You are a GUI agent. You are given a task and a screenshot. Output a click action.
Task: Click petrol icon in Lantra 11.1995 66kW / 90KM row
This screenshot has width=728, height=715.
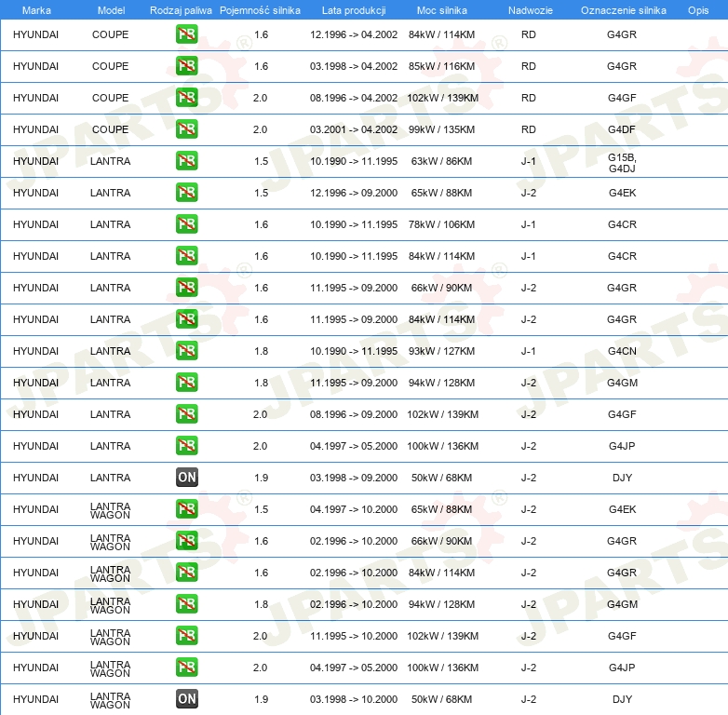(x=186, y=288)
